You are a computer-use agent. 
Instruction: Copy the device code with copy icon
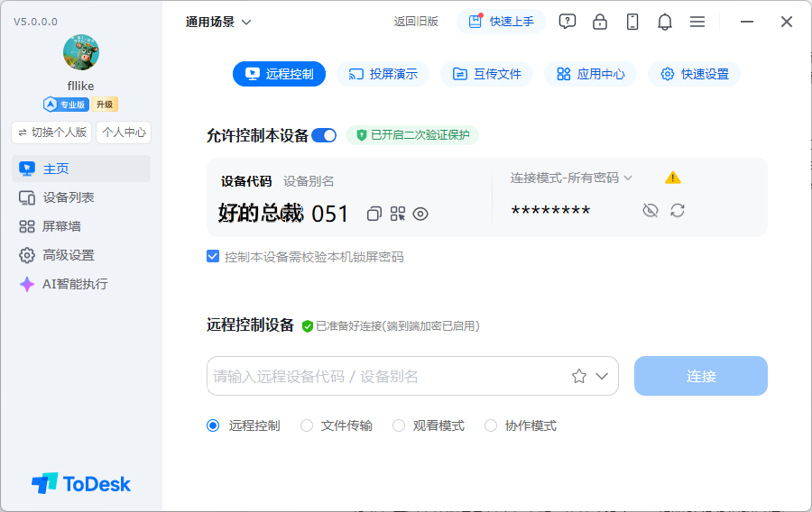coord(374,214)
